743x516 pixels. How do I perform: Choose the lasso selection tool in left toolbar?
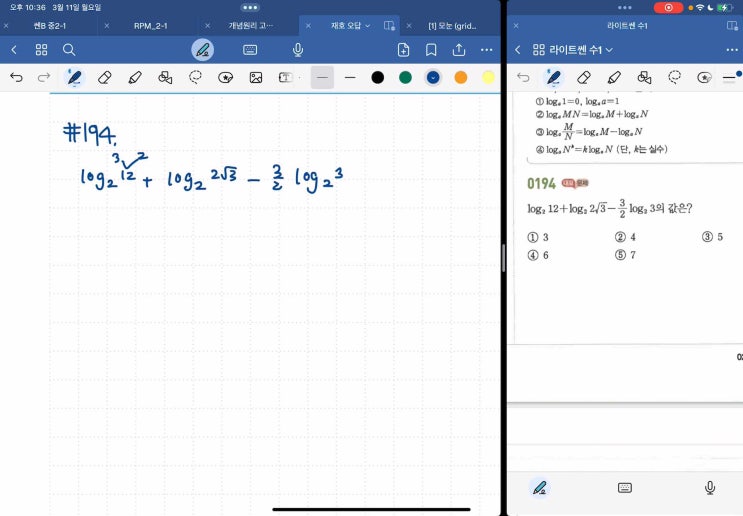196,77
